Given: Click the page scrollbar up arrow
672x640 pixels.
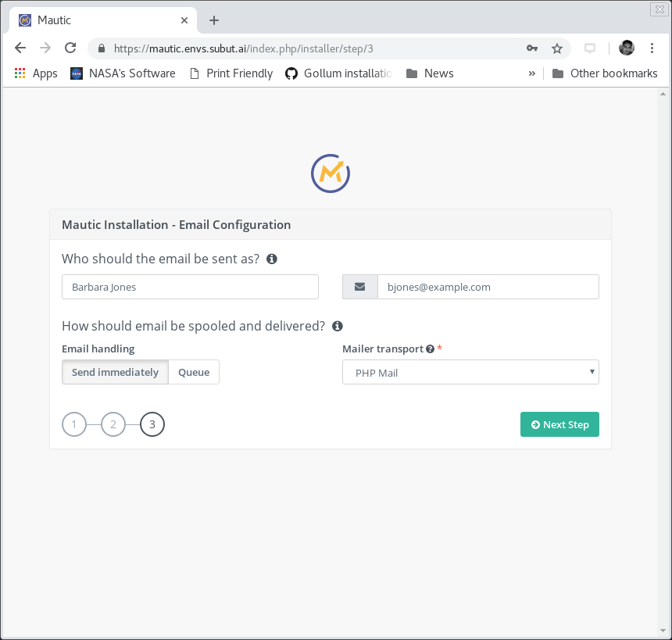Looking at the screenshot, I should point(663,94).
